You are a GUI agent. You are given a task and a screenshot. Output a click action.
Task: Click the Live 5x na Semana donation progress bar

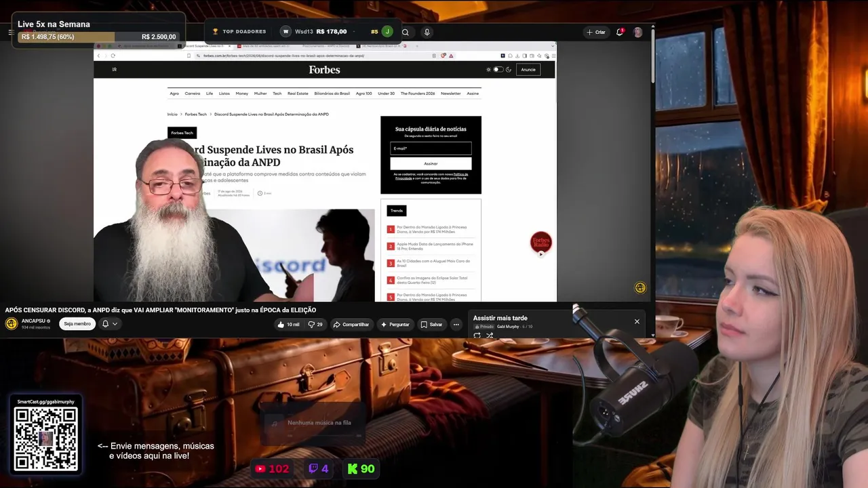[x=99, y=37]
